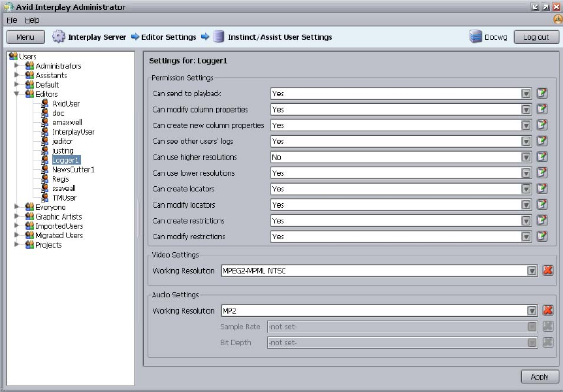Open Can use higher resolutions dropdown
This screenshot has height=392, width=563.
[526, 157]
